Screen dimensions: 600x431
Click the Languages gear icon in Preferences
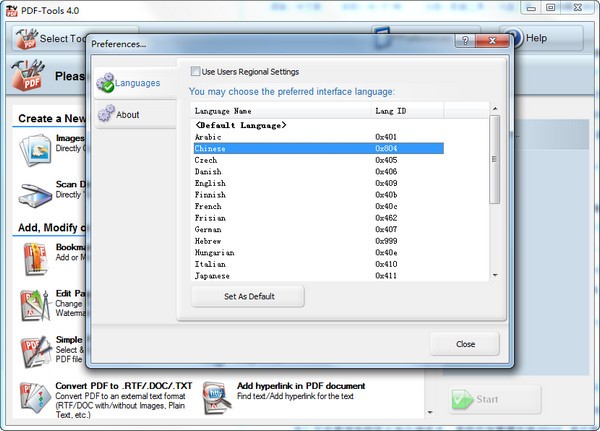[x=105, y=82]
